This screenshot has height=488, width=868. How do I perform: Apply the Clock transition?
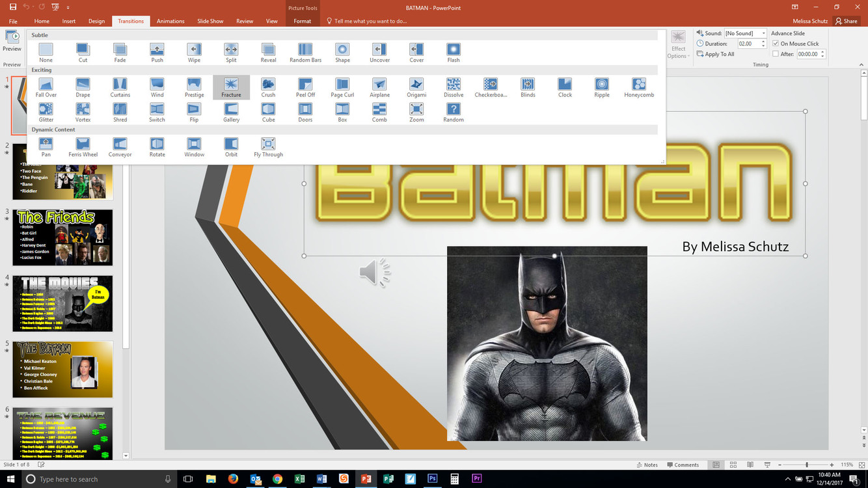click(565, 87)
